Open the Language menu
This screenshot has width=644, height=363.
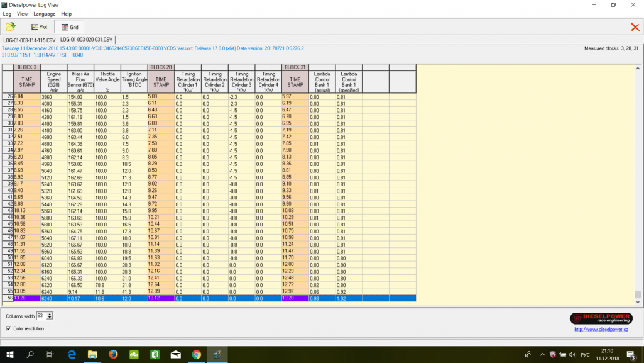(x=44, y=14)
